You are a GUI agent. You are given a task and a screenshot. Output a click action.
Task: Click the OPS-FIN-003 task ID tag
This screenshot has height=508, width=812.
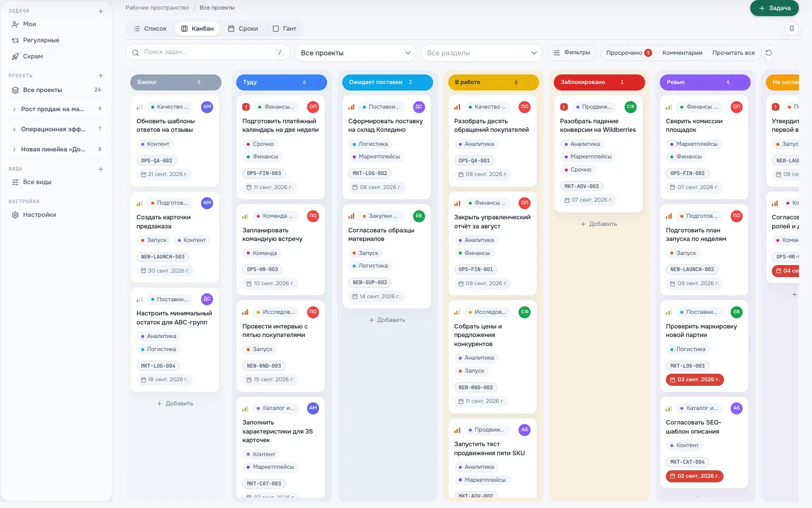[x=264, y=174]
